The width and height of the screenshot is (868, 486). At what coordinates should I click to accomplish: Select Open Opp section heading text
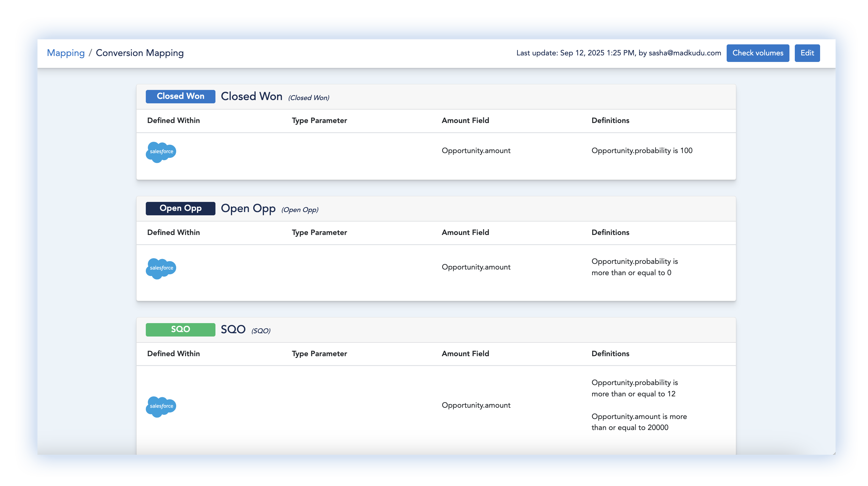click(x=248, y=208)
